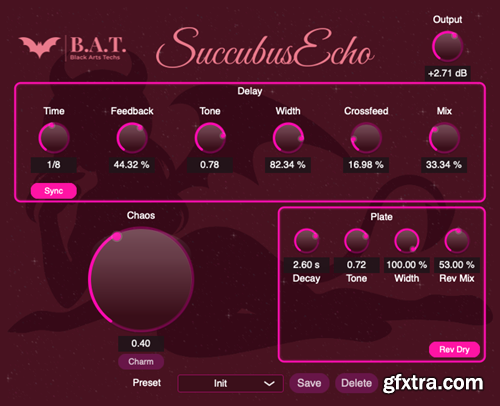This screenshot has height=406, width=500.
Task: Click the Plate Width knob
Action: point(407,241)
